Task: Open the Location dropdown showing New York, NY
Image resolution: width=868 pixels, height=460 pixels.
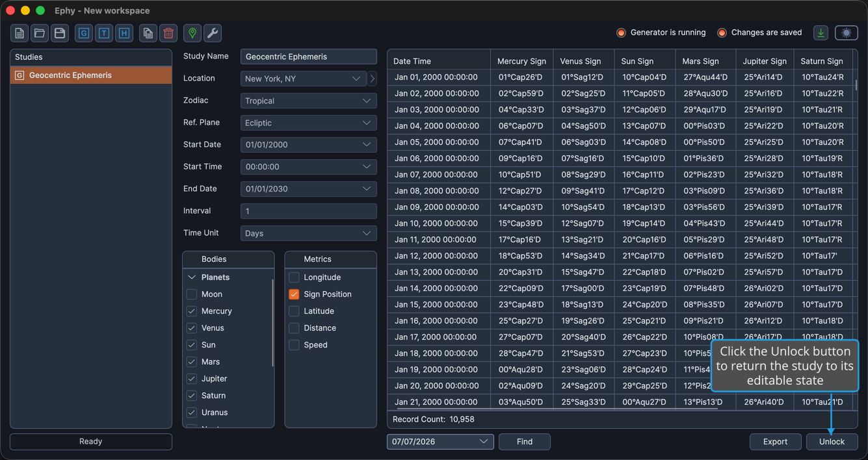Action: pyautogui.click(x=304, y=79)
